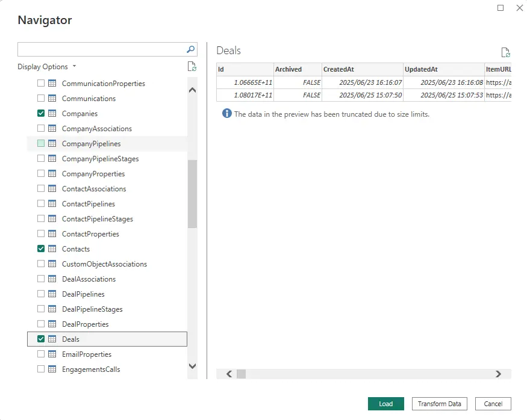
Task: Click the table icon beside EmailProperties
Action: click(x=52, y=354)
